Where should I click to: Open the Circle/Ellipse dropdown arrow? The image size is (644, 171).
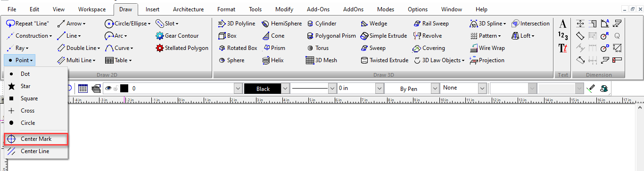149,24
